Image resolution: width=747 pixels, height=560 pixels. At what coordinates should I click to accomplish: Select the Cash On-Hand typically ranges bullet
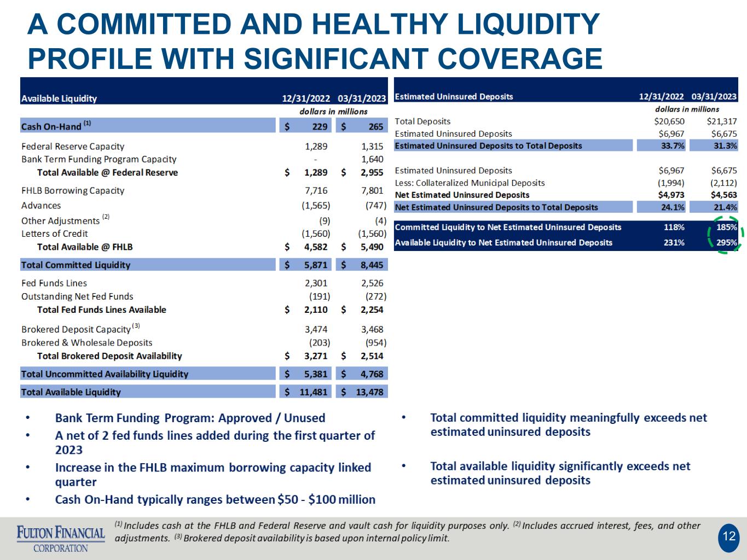tap(215, 500)
